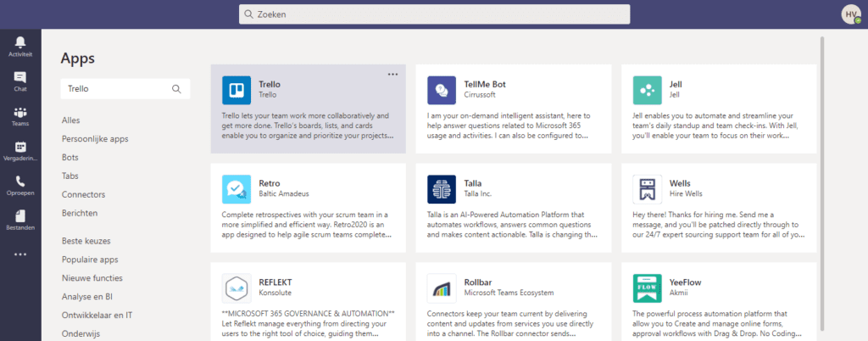The width and height of the screenshot is (868, 341).
Task: Click the Wells card description text
Action: [718, 224]
